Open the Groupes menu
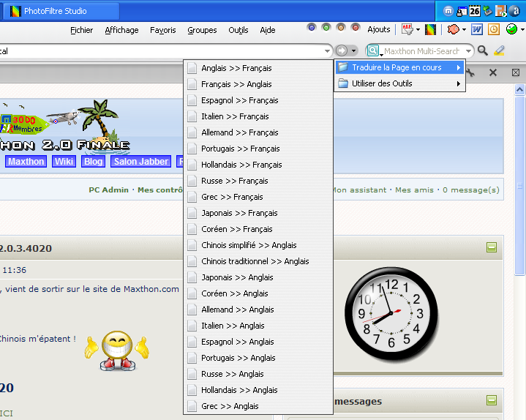Screen dimensions: 526x420 (202, 30)
